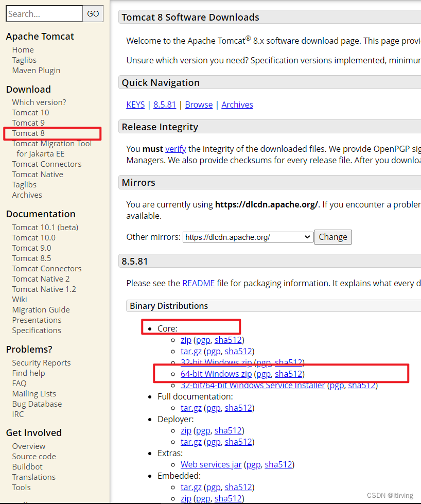Image resolution: width=421 pixels, height=504 pixels.
Task: Select Tomcat 9 download link
Action: 28,123
